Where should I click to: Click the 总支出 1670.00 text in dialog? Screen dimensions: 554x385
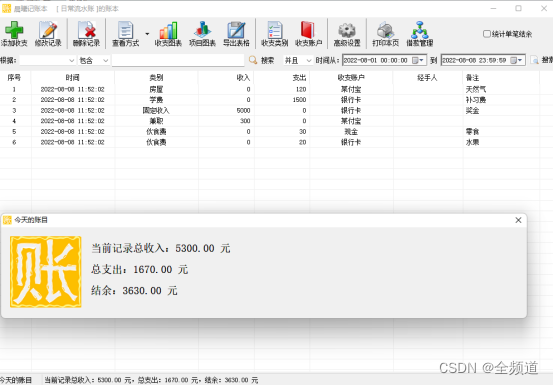[140, 270]
